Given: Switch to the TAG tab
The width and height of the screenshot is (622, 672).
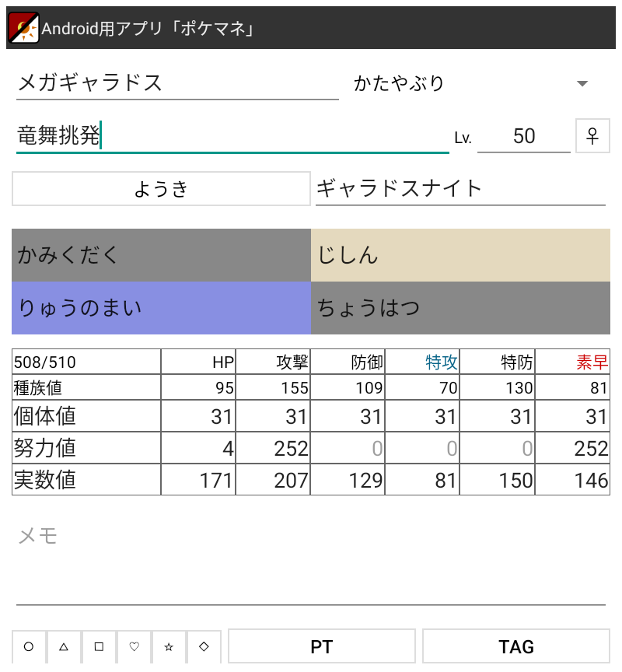Looking at the screenshot, I should (x=516, y=646).
